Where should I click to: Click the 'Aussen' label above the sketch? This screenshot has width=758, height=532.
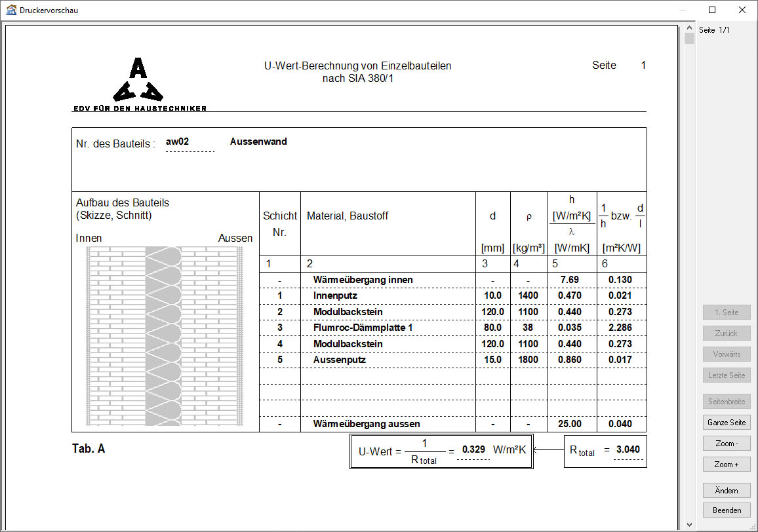click(x=235, y=238)
